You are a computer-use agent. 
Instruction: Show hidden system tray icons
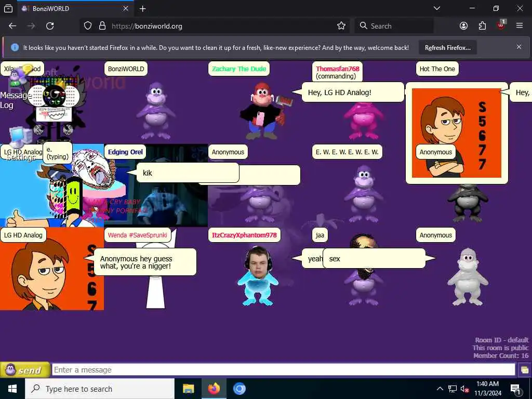pyautogui.click(x=440, y=389)
